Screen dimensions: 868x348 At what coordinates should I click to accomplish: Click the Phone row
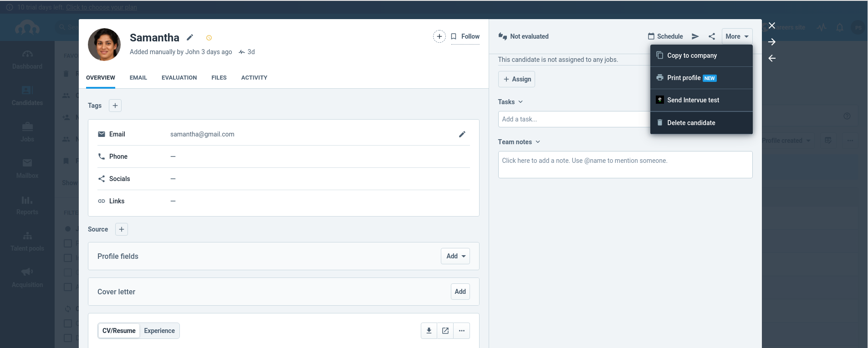pyautogui.click(x=283, y=156)
